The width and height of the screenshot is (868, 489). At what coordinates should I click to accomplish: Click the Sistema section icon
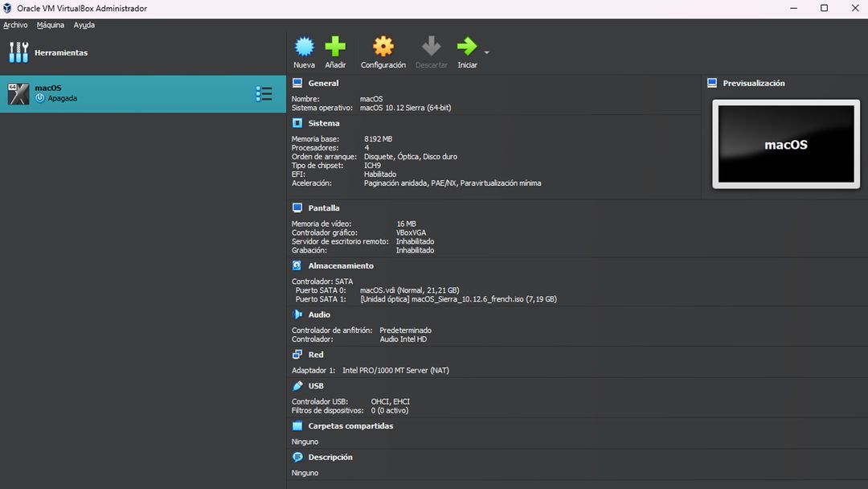tap(297, 122)
